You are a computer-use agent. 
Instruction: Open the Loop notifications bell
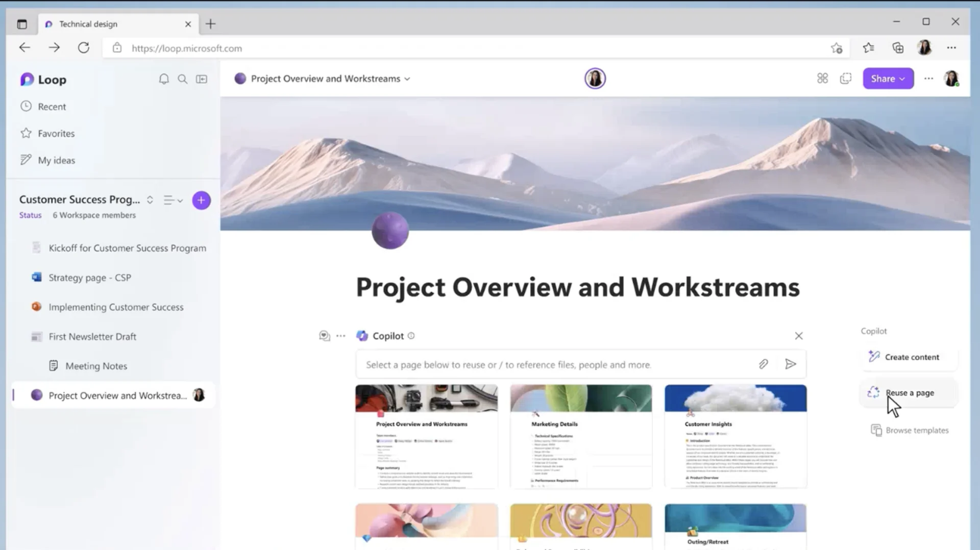coord(164,79)
